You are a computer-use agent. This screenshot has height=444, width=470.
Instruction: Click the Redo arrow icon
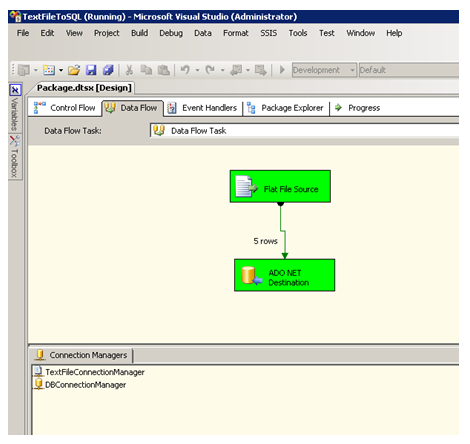(x=210, y=70)
